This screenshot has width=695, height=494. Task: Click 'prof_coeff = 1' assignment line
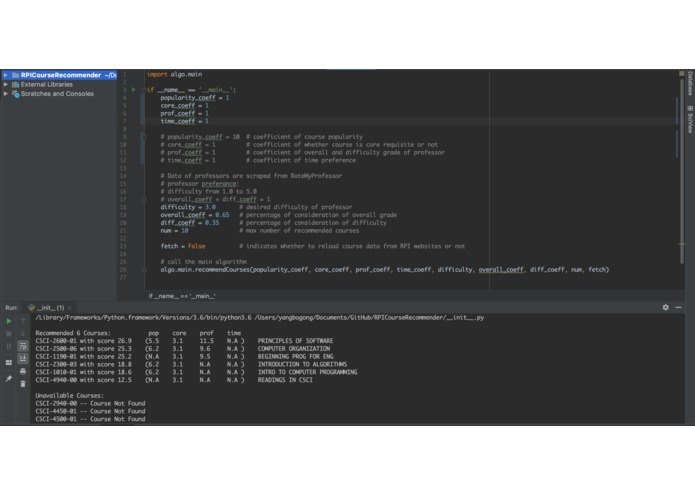(184, 113)
